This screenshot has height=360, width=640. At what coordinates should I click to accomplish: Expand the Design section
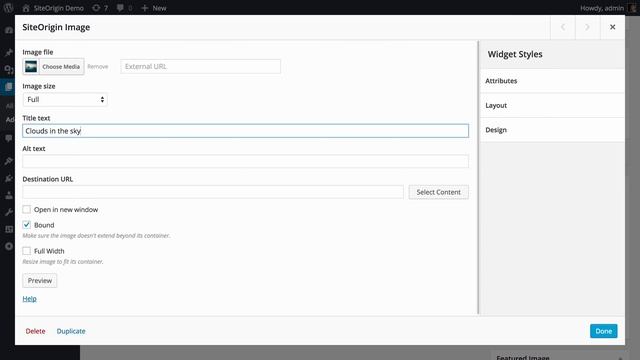pos(552,130)
